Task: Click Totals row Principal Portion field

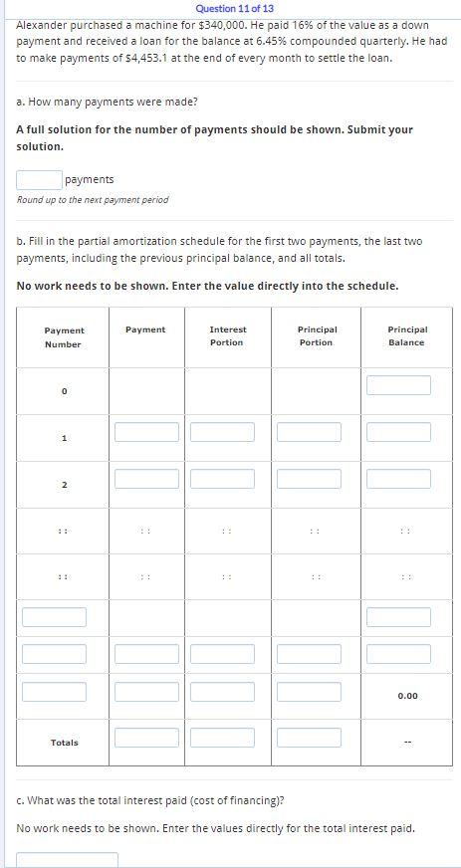Action: (309, 738)
